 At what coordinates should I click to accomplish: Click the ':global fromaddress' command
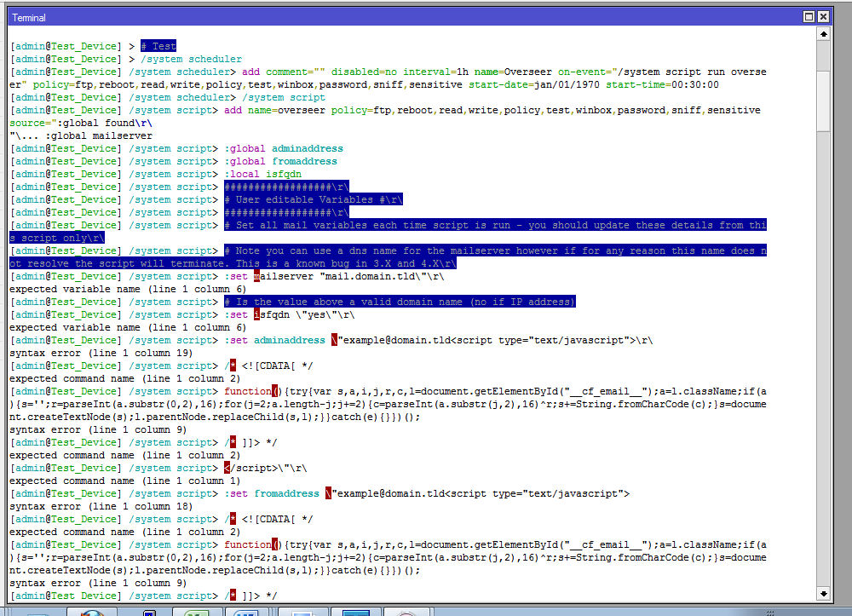[280, 161]
